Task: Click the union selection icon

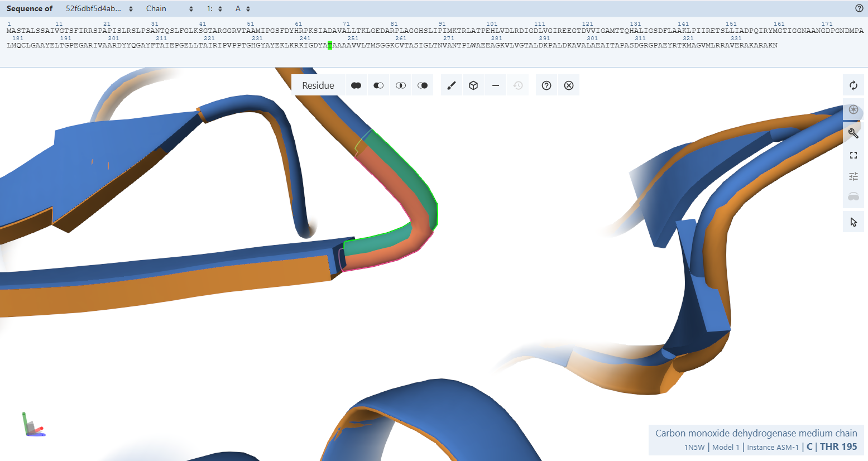Action: point(356,85)
